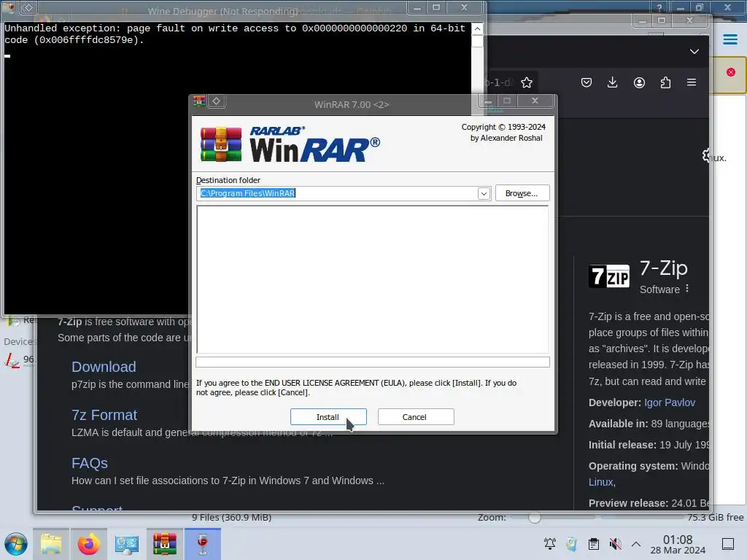Open the notifications bell tray icon
Screen dimensions: 747x560
(550, 543)
